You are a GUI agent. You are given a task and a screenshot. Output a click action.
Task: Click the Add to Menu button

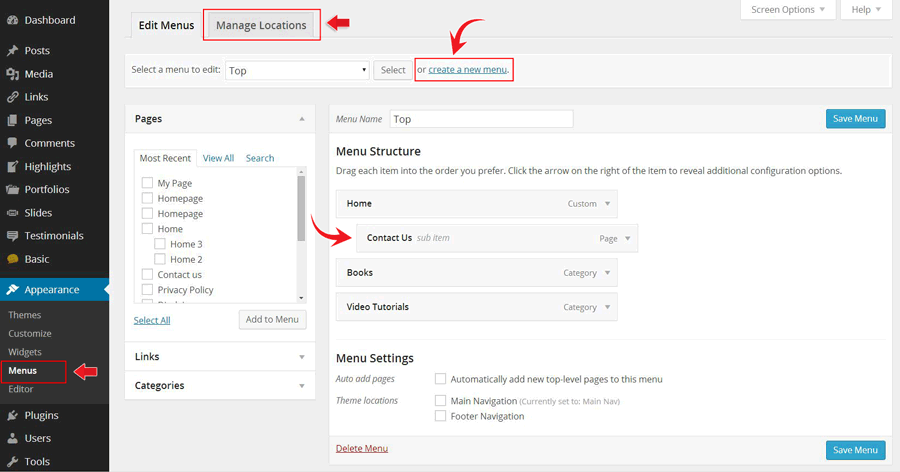(x=272, y=319)
